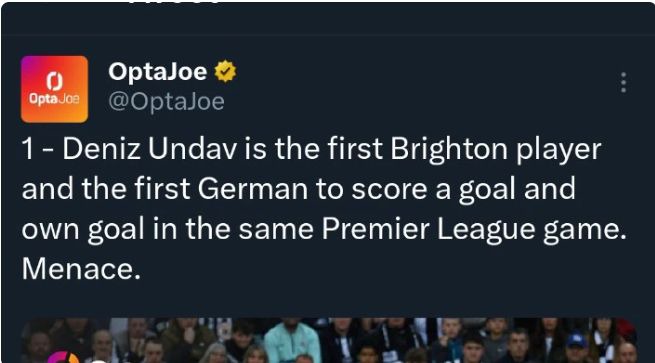Click the empty header area above the tweet
Viewport: 655px width, 363px height.
(328, 19)
